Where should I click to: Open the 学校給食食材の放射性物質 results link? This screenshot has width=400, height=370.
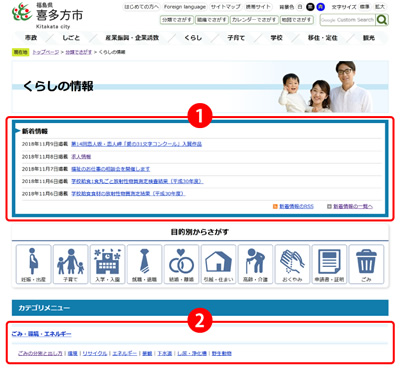pos(128,194)
